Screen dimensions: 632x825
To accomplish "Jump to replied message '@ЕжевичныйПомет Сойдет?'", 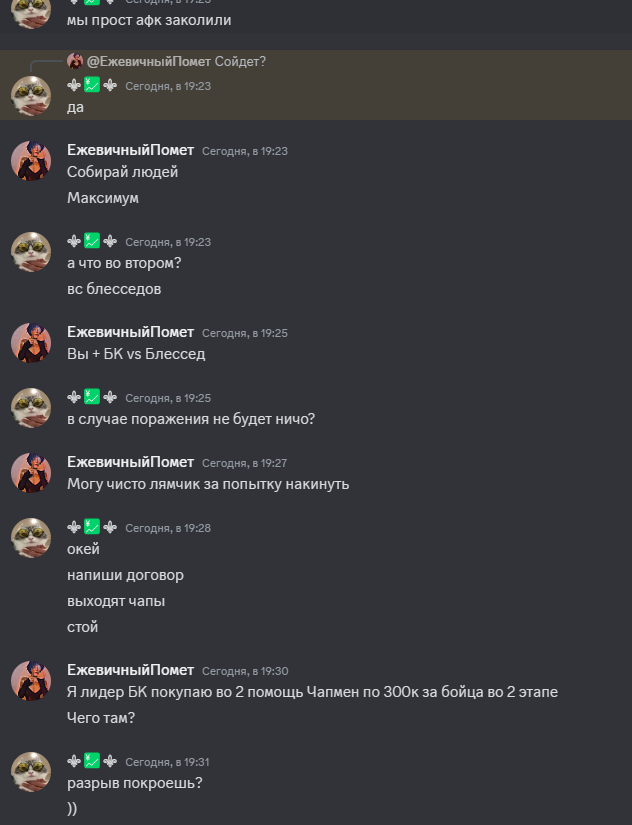I will [x=176, y=62].
